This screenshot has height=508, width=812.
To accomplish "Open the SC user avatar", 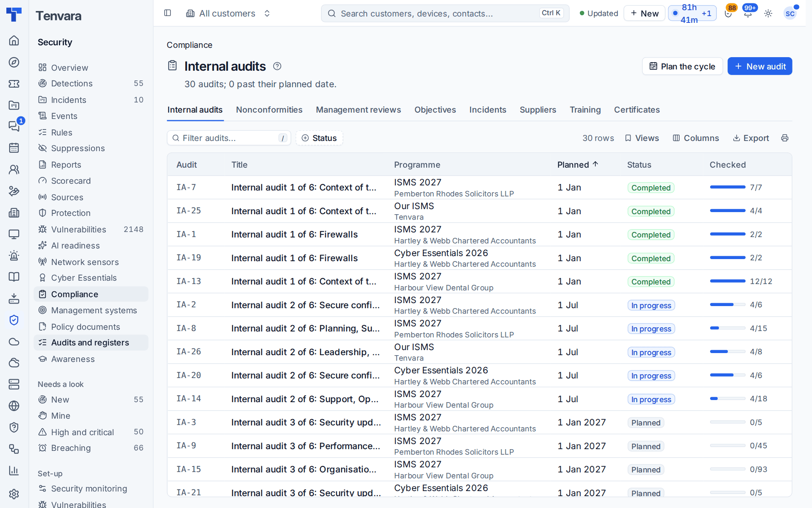I will pyautogui.click(x=790, y=14).
